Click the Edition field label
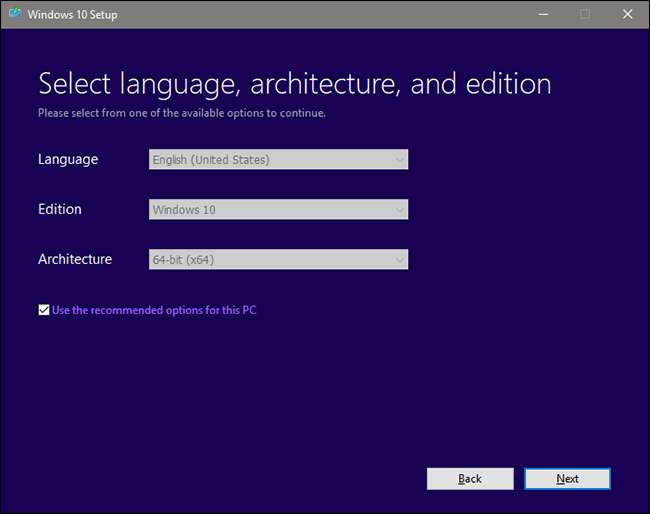 click(60, 210)
